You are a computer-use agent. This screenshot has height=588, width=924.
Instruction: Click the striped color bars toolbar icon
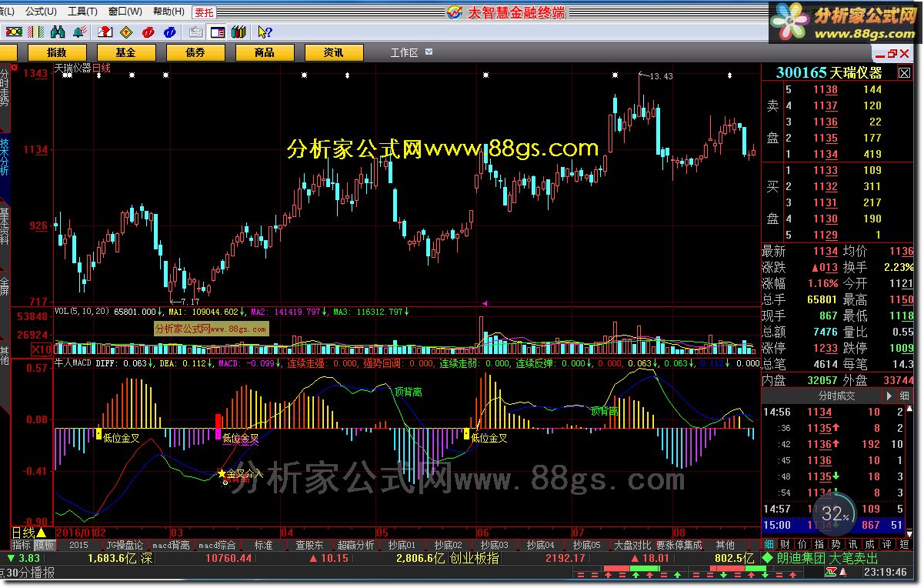(x=35, y=32)
